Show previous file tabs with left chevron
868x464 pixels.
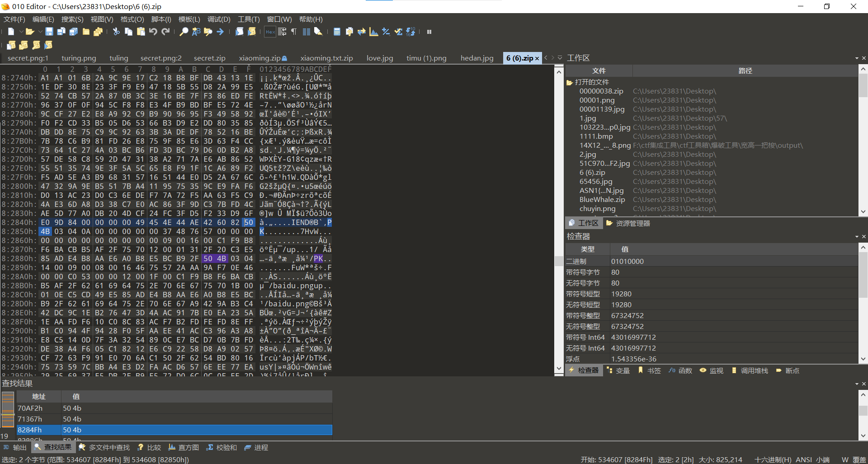click(546, 58)
